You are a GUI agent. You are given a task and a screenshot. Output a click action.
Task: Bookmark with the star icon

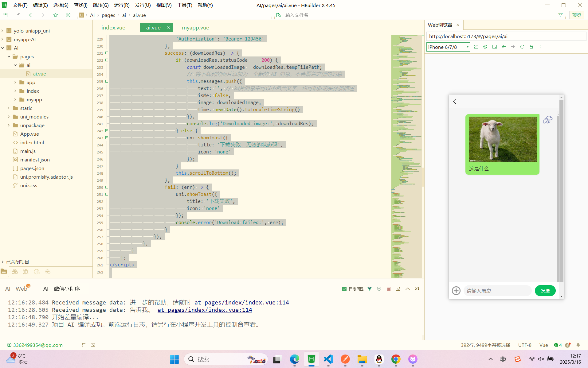coord(56,15)
